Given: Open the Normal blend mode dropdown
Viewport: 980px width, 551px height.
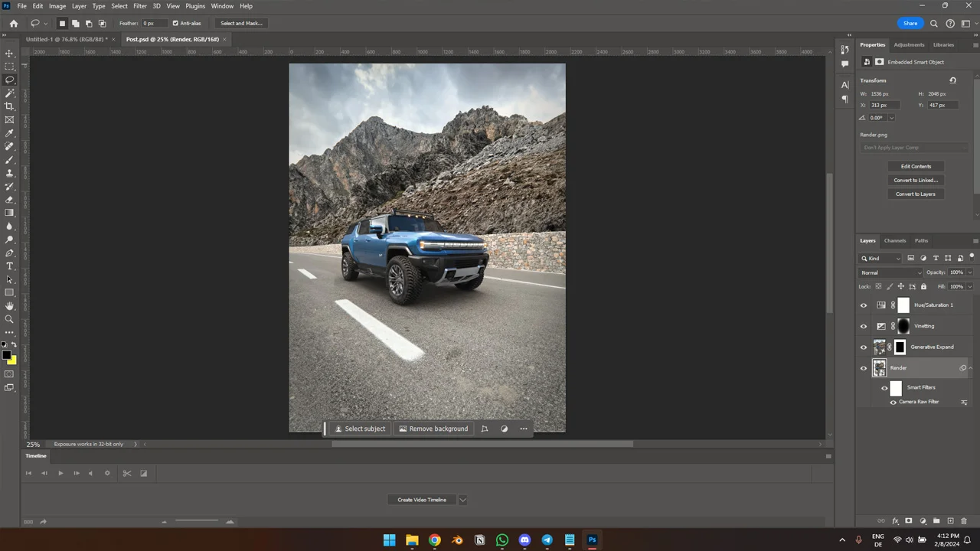Looking at the screenshot, I should coord(892,272).
